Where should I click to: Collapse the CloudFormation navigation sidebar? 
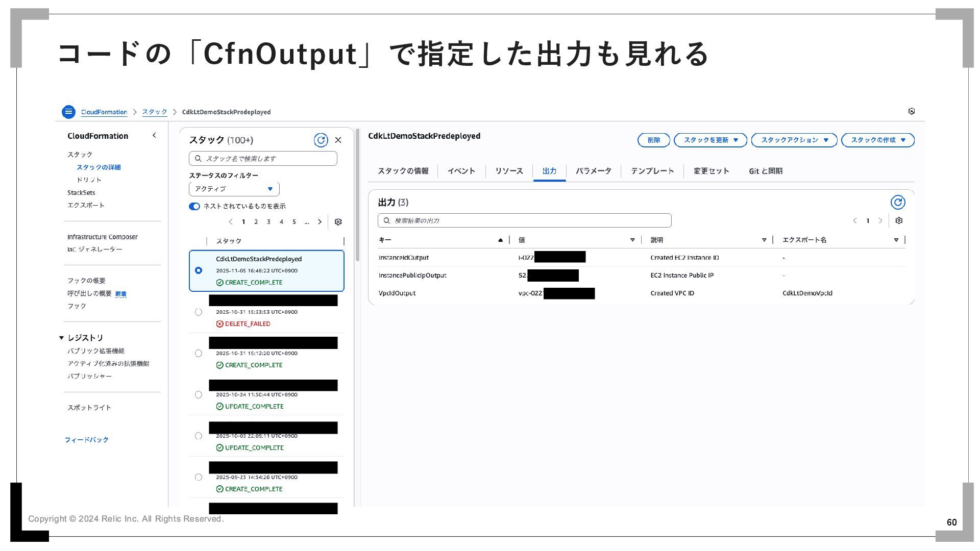click(x=154, y=135)
